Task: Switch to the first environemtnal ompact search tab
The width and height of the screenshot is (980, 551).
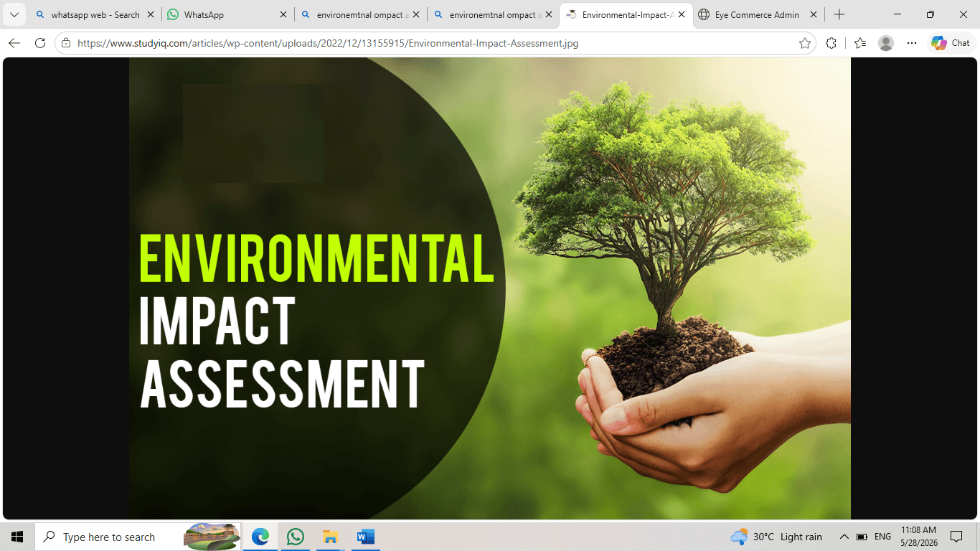Action: tap(360, 14)
